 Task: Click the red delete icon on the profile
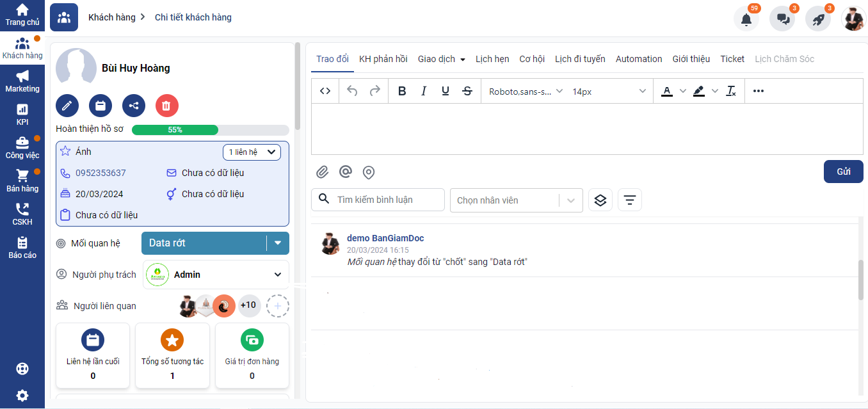click(x=166, y=105)
